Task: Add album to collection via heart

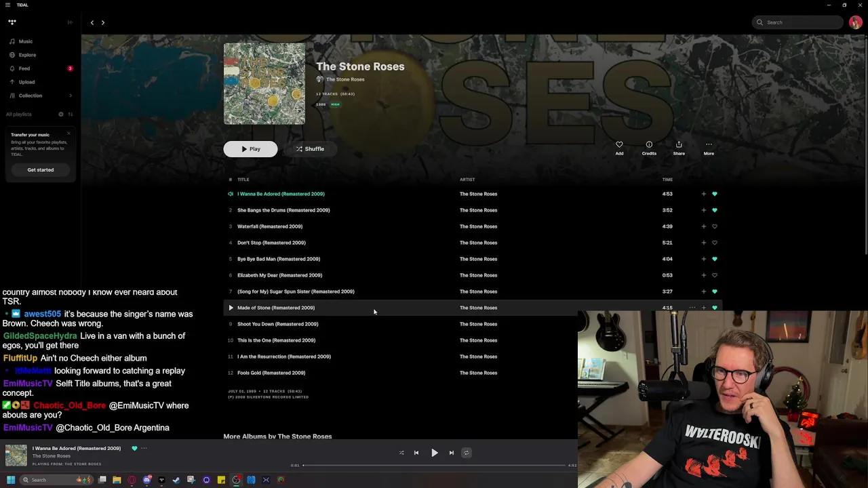Action: [619, 148]
